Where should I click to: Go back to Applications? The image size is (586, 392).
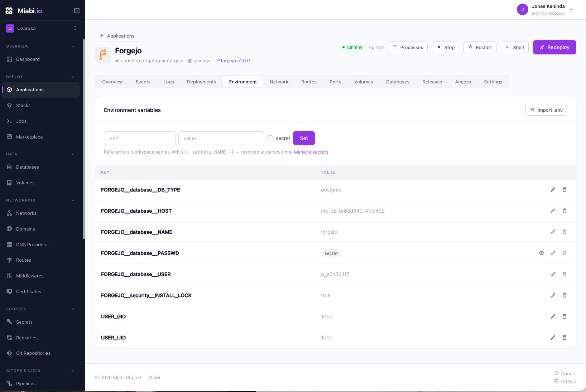point(117,36)
